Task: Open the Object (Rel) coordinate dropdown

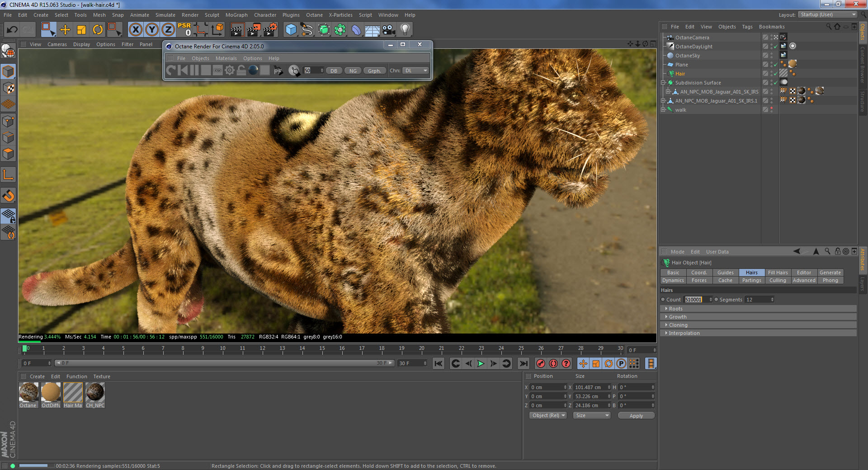Action: point(548,415)
